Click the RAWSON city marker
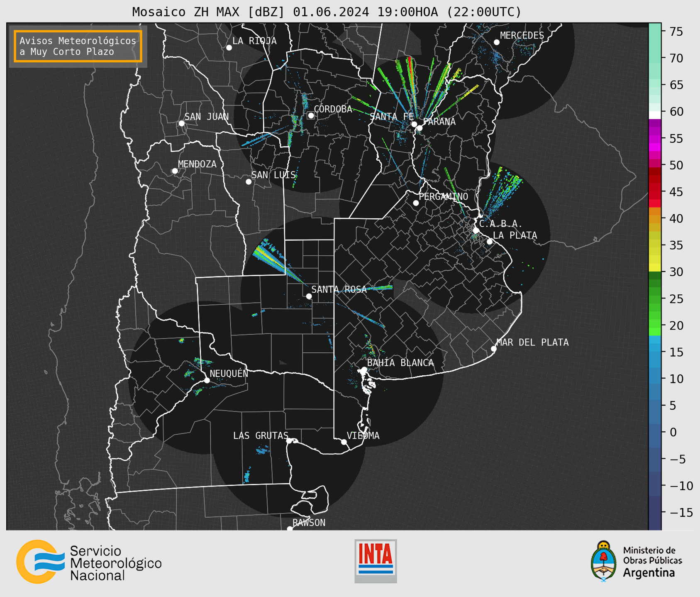Screen dimensions: 700x597 (290, 529)
